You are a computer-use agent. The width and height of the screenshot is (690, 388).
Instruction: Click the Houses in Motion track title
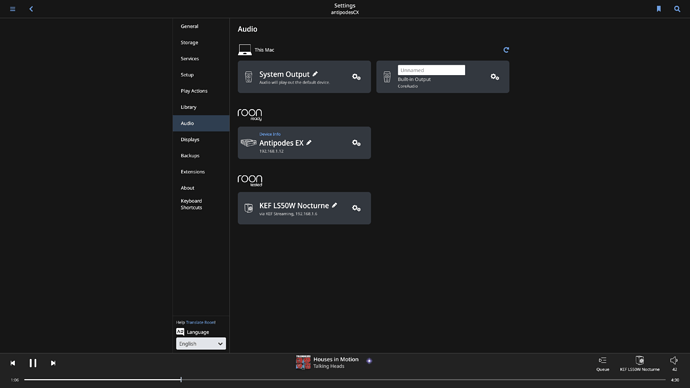tap(336, 359)
